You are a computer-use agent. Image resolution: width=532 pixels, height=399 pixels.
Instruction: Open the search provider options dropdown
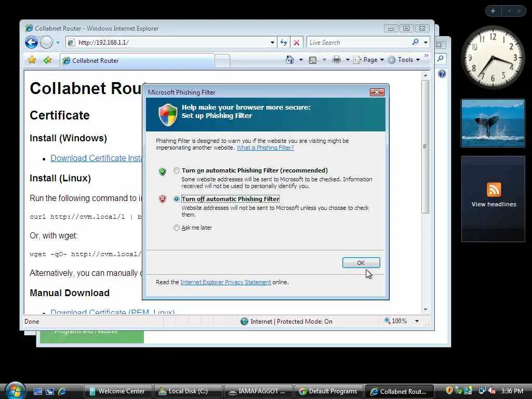[425, 43]
